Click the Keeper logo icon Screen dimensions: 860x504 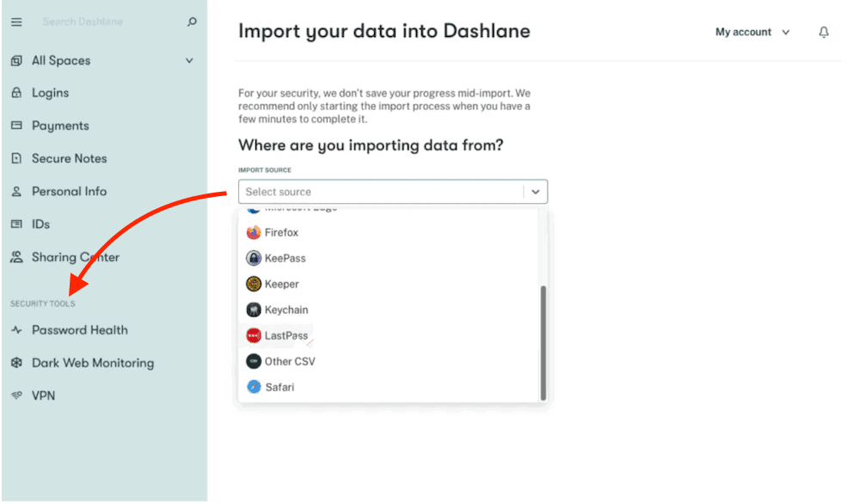click(254, 284)
